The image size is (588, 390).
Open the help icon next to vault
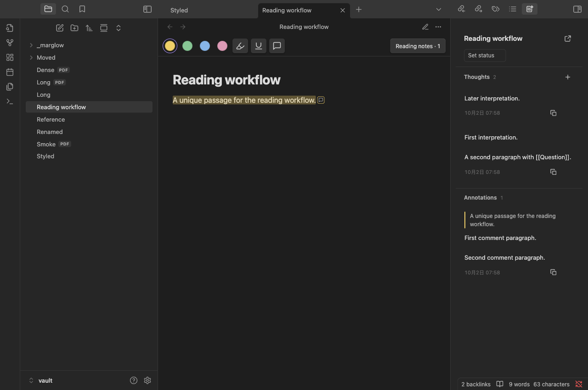pos(134,380)
